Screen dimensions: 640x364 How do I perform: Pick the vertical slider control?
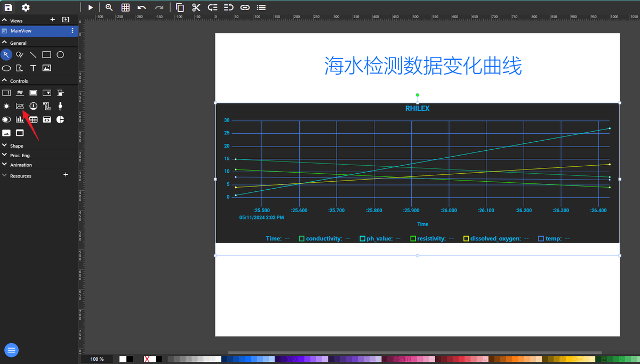(60, 106)
